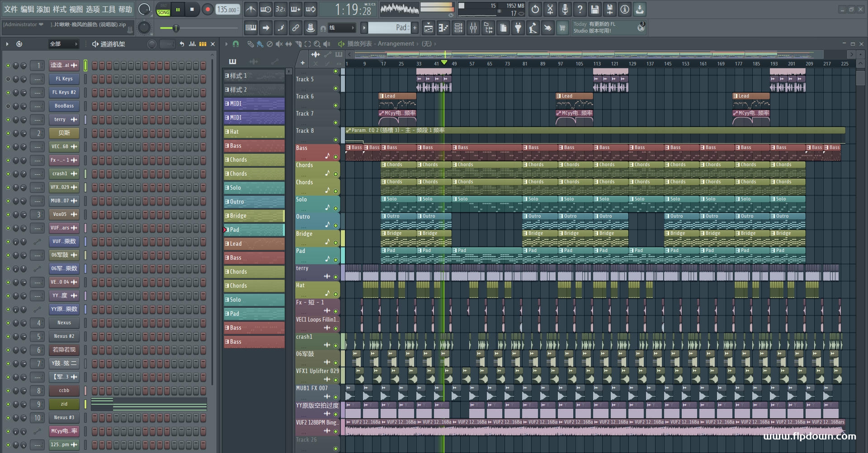Open the 选项 menu
868x453 pixels.
click(x=93, y=9)
